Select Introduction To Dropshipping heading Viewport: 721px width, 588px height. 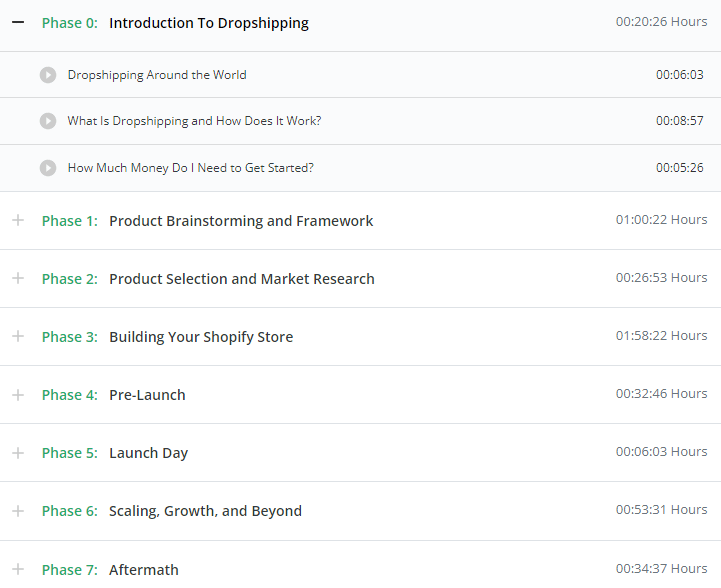pyautogui.click(x=209, y=23)
